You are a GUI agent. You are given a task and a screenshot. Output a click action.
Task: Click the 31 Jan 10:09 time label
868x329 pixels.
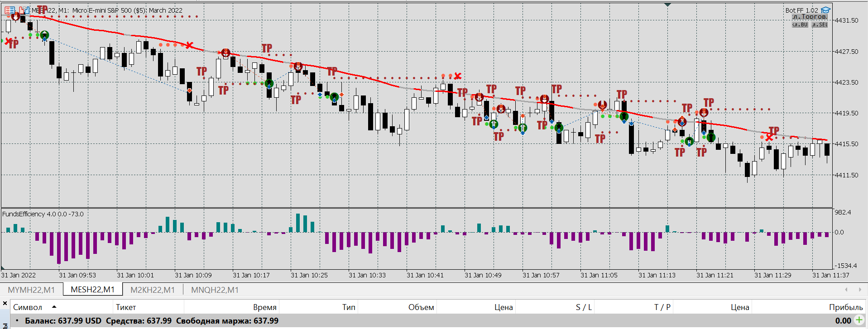click(x=193, y=275)
